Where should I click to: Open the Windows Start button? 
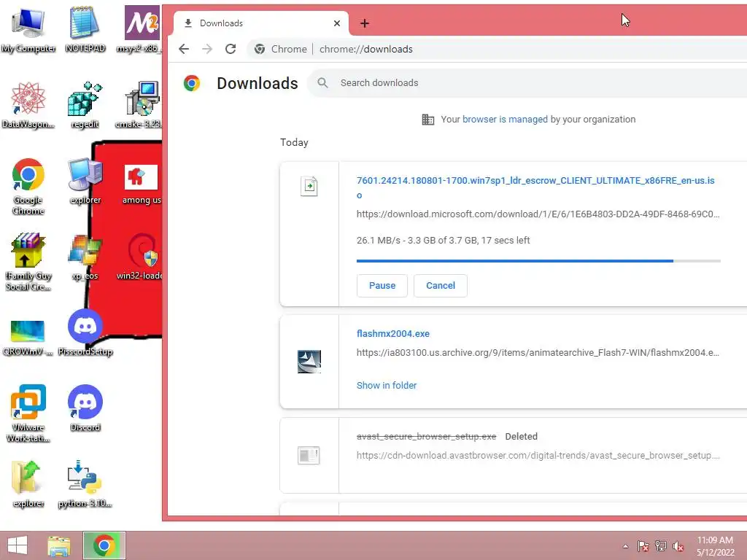point(18,545)
